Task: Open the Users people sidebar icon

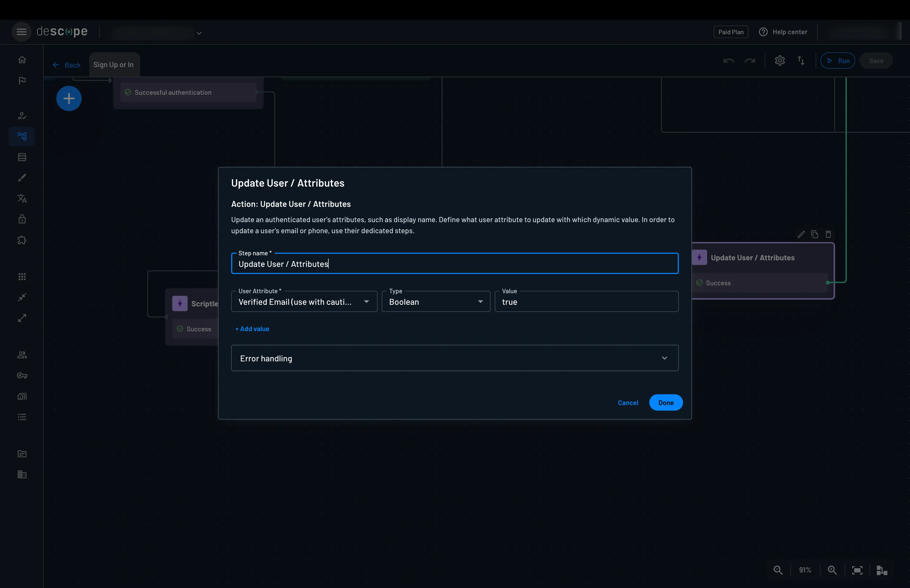Action: tap(22, 355)
